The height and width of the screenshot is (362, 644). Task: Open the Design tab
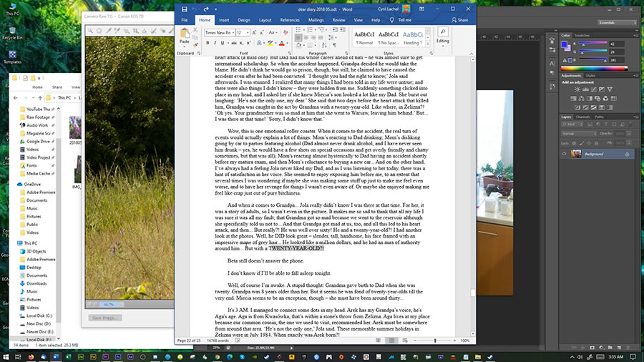coord(243,20)
